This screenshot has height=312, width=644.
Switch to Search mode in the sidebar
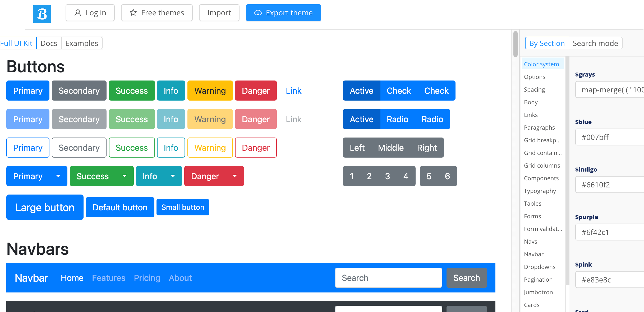point(595,43)
